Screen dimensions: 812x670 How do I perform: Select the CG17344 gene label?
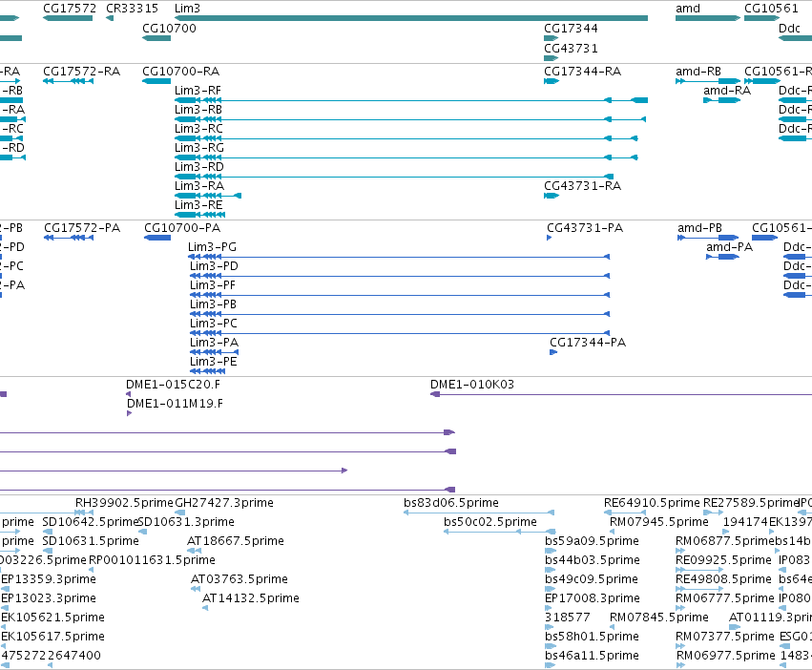coord(571,28)
